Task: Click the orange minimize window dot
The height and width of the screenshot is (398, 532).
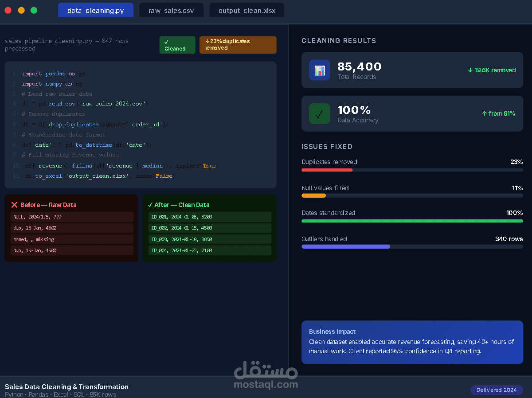Action: pos(21,10)
